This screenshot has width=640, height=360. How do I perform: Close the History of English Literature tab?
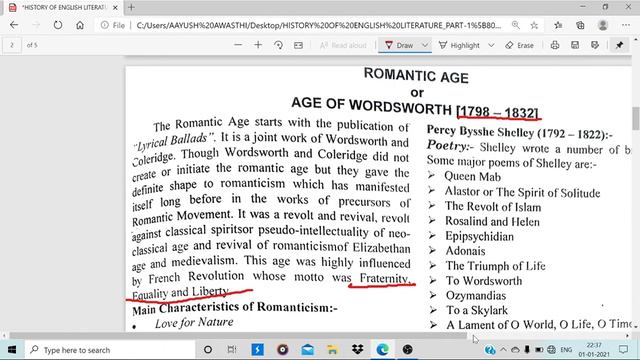click(x=116, y=7)
